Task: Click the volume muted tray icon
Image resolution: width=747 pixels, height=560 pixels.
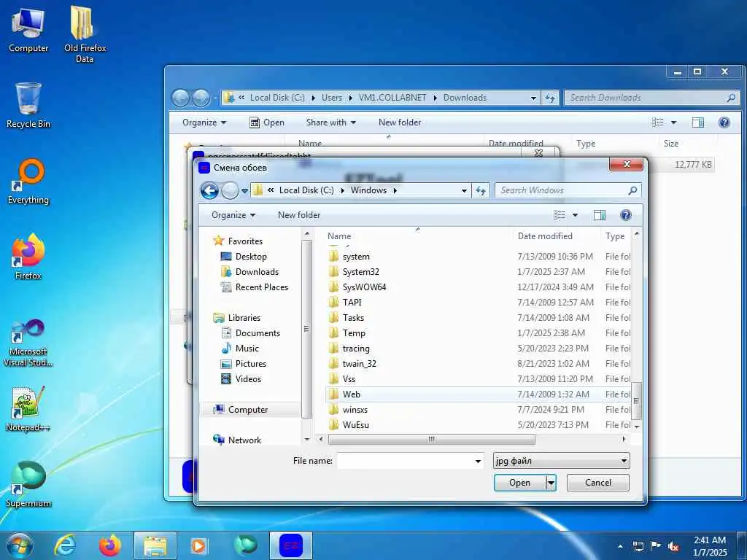Action: point(673,546)
